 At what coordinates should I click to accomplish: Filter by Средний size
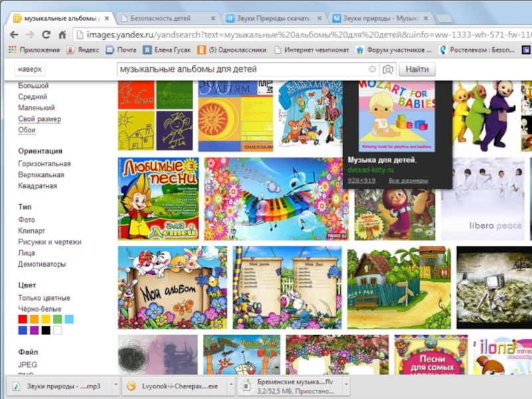(x=33, y=96)
